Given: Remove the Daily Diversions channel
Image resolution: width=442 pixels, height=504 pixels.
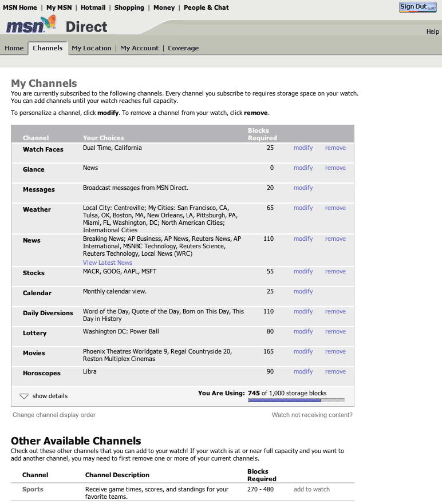Looking at the screenshot, I should point(335,311).
